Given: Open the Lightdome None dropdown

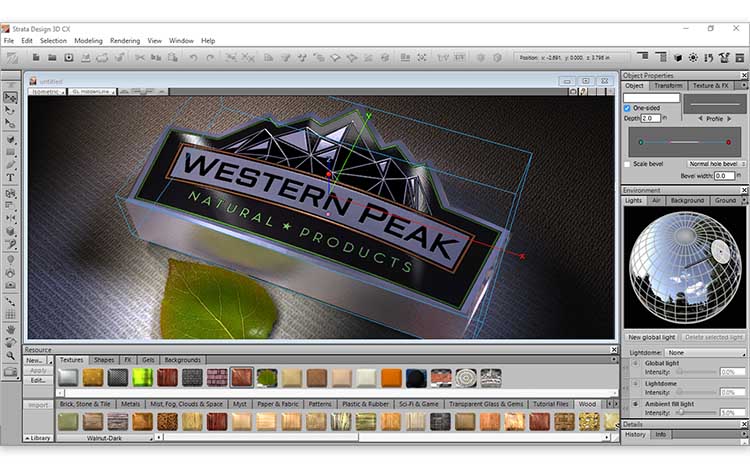Looking at the screenshot, I should (706, 353).
